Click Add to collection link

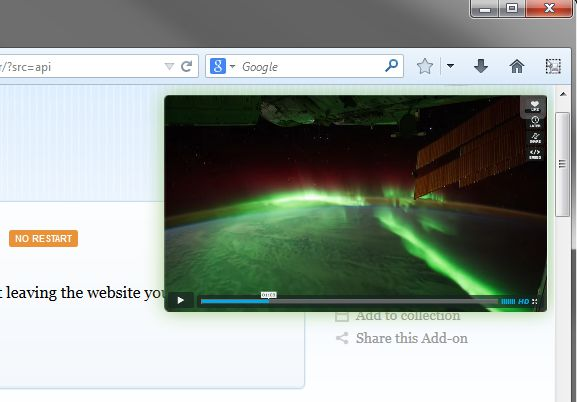tap(408, 316)
